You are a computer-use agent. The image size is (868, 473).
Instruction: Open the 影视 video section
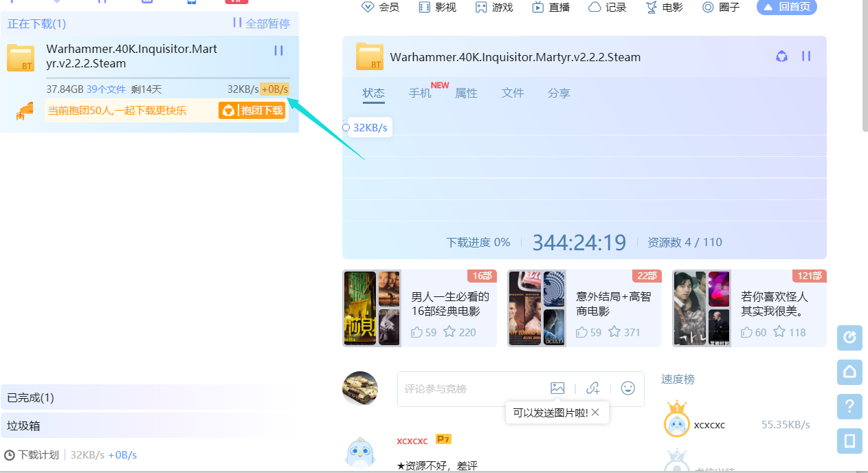coord(444,8)
